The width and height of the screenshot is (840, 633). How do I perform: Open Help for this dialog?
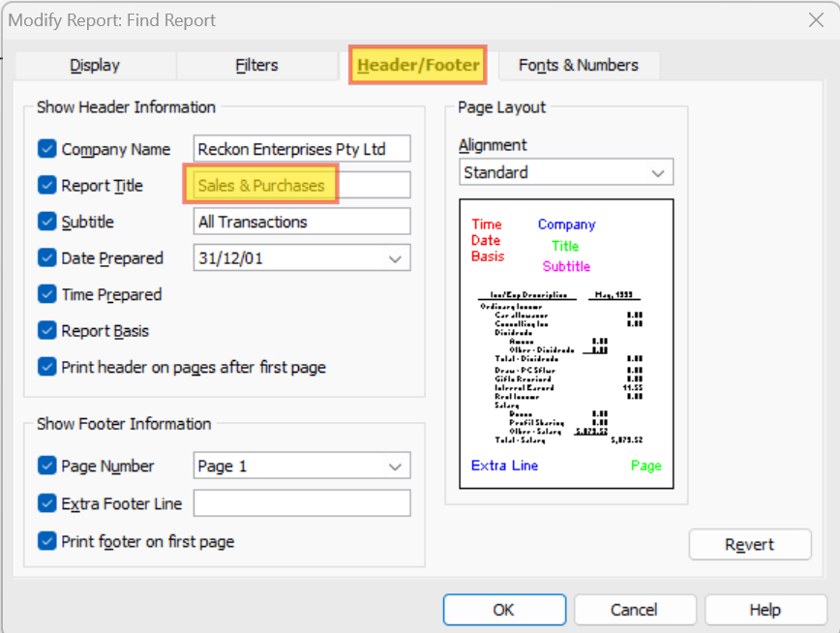pos(765,610)
